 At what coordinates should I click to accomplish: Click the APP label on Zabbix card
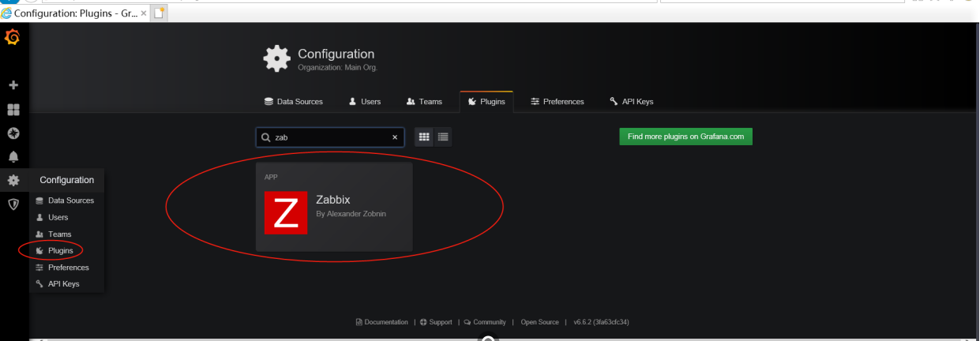point(271,178)
